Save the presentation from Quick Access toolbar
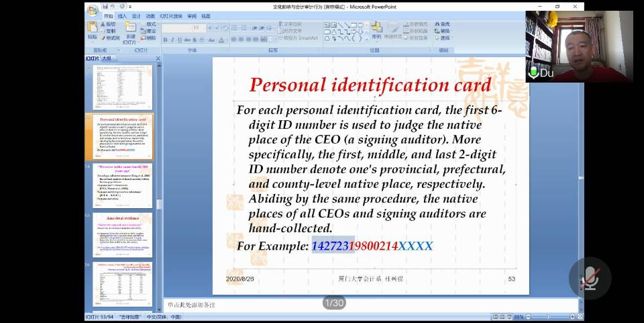 [105, 6]
